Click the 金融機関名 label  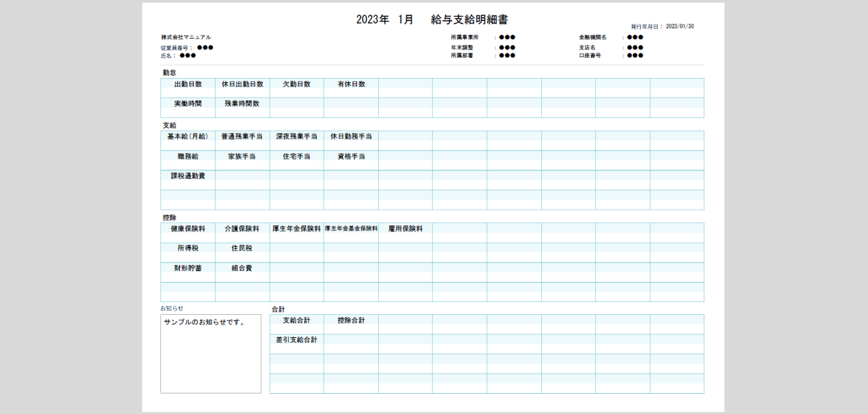592,38
